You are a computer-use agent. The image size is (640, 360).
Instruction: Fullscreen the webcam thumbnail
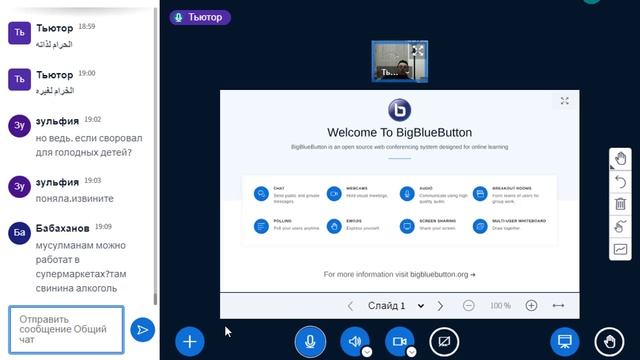(418, 51)
